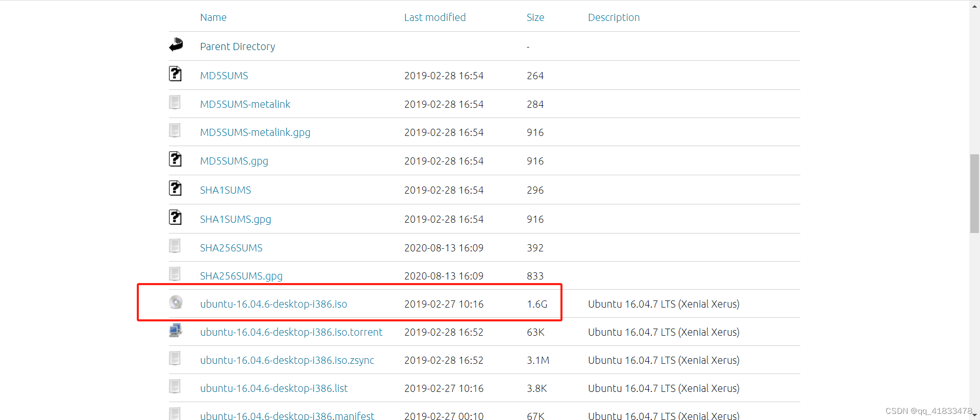Click the unknown-file icon beside SHA1SUMS
The image size is (980, 420).
coord(175,189)
